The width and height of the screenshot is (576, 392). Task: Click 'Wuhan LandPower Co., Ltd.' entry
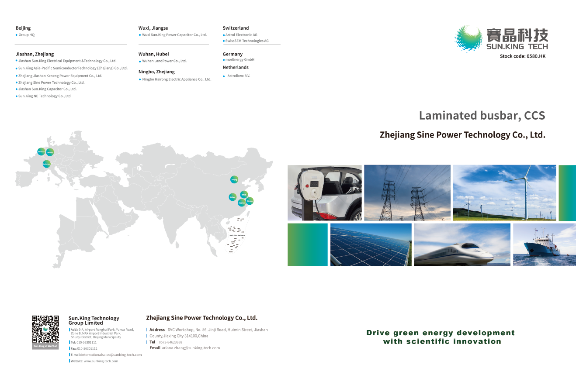click(x=164, y=61)
